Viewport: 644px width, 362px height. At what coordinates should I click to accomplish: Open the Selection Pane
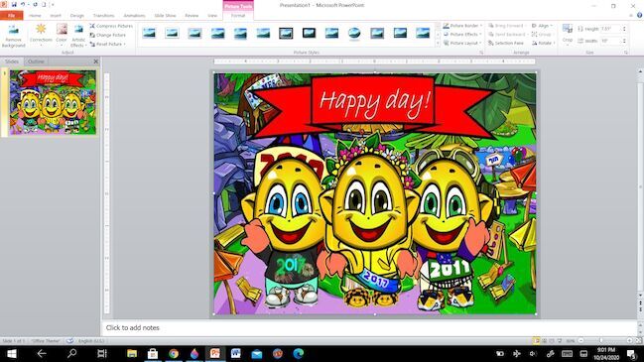point(506,43)
